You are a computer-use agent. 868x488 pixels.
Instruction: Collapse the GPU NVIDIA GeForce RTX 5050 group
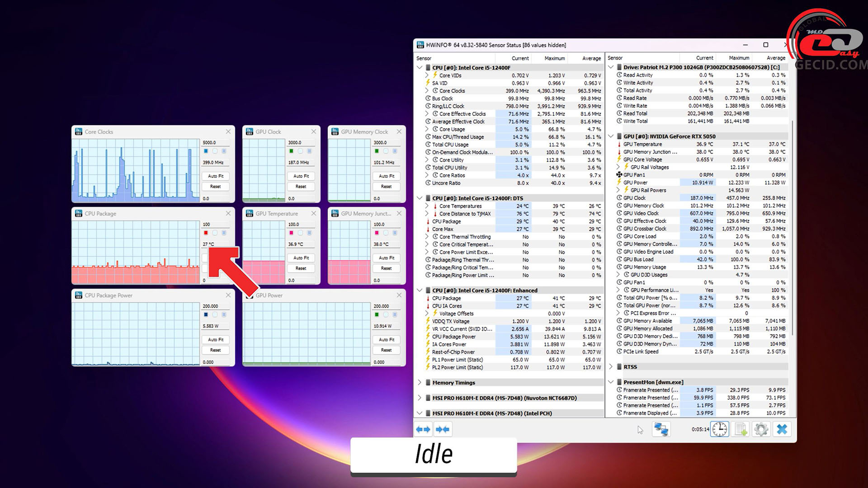tap(611, 136)
